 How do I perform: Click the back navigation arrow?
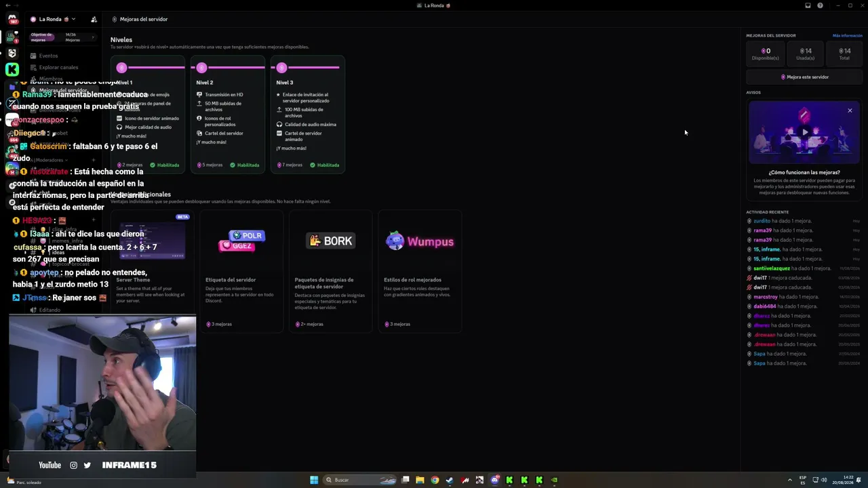pyautogui.click(x=9, y=5)
